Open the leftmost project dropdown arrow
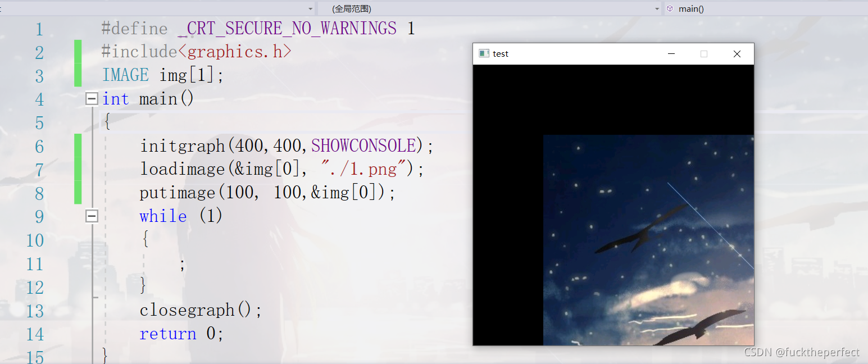This screenshot has height=364, width=868. [310, 9]
